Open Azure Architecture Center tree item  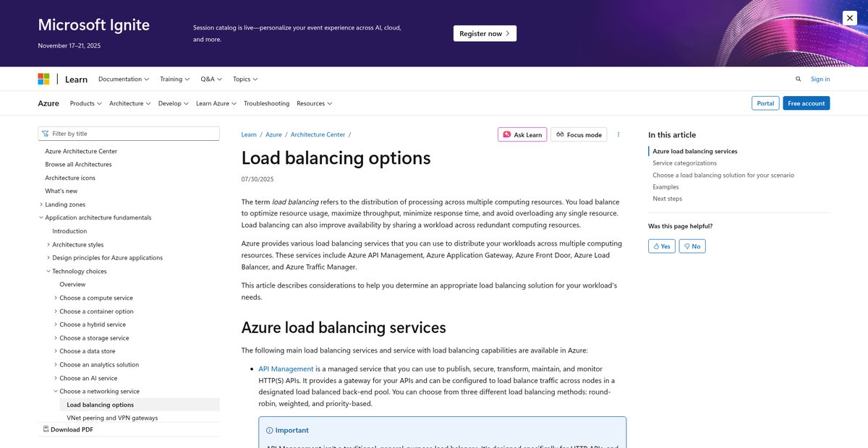point(81,151)
